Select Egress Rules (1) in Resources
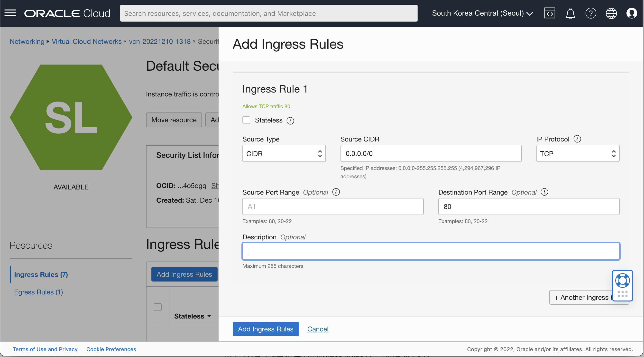The height and width of the screenshot is (357, 644). [38, 292]
